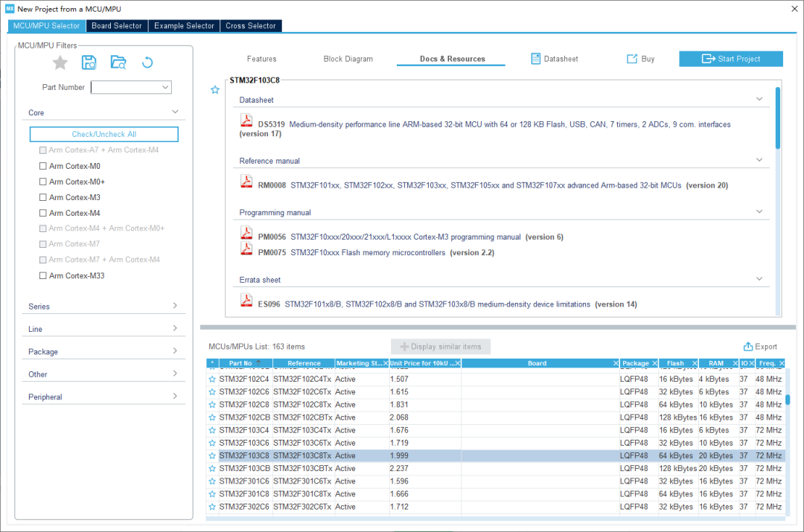
Task: Open the Part Number dropdown
Action: [x=165, y=88]
